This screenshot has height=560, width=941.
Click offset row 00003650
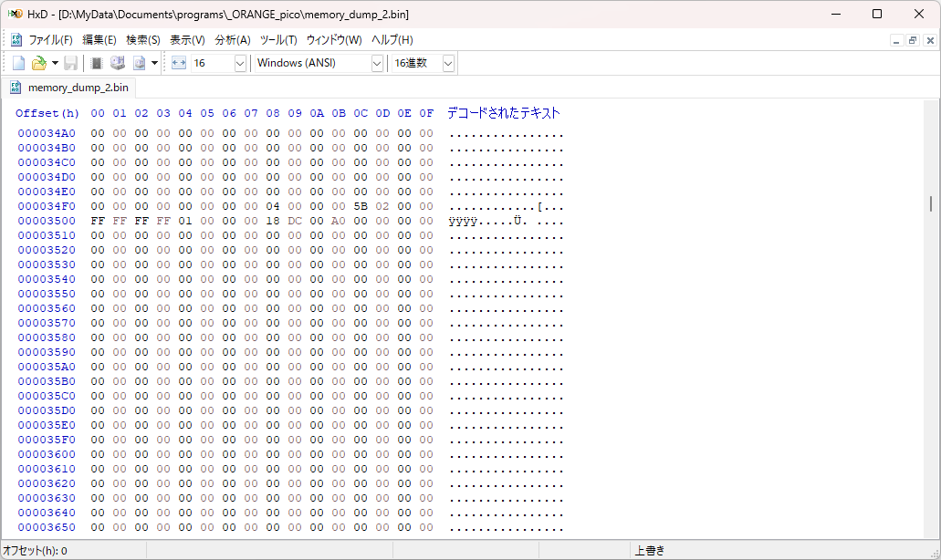click(x=47, y=527)
